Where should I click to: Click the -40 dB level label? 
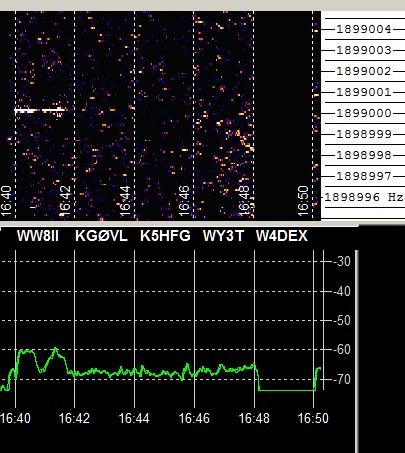(342, 292)
